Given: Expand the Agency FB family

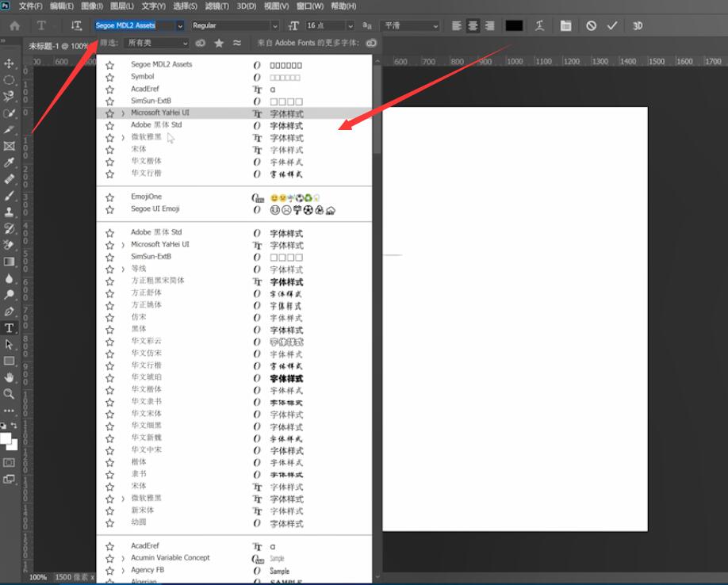Looking at the screenshot, I should click(x=123, y=571).
